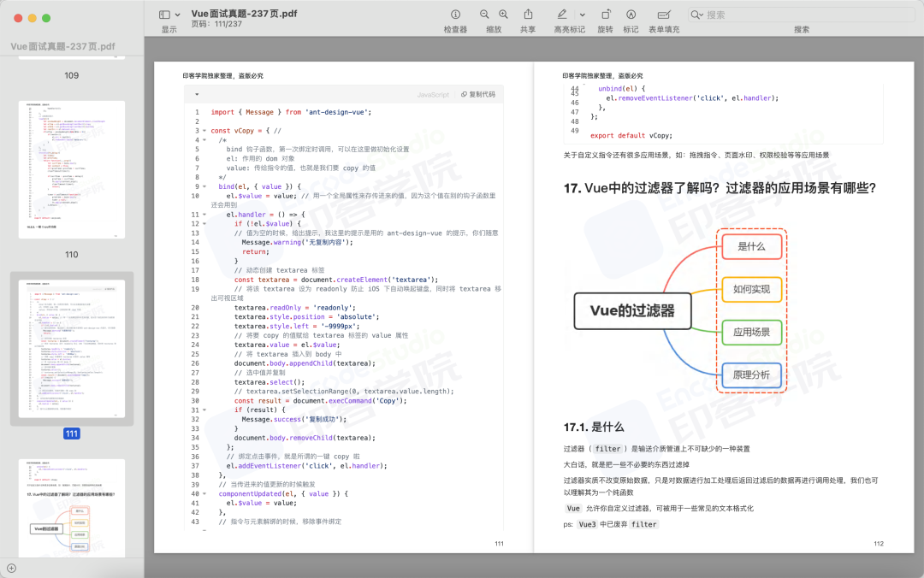This screenshot has height=578, width=924.
Task: Toggle the sidebar display view button
Action: coord(164,15)
